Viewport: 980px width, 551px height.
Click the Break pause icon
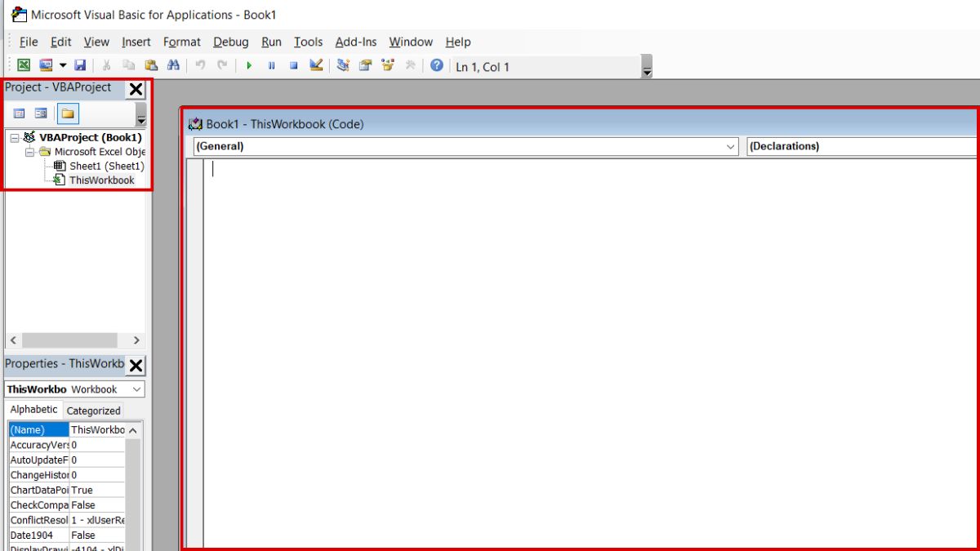[x=271, y=66]
